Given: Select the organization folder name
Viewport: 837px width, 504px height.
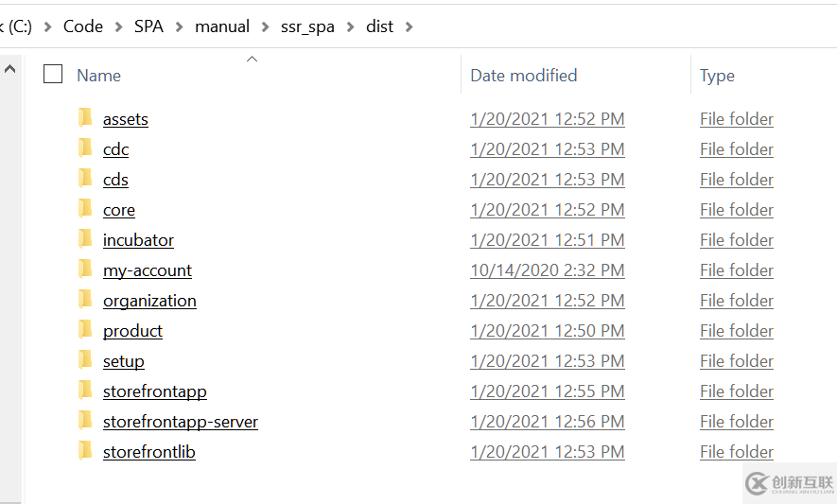Looking at the screenshot, I should coord(149,301).
